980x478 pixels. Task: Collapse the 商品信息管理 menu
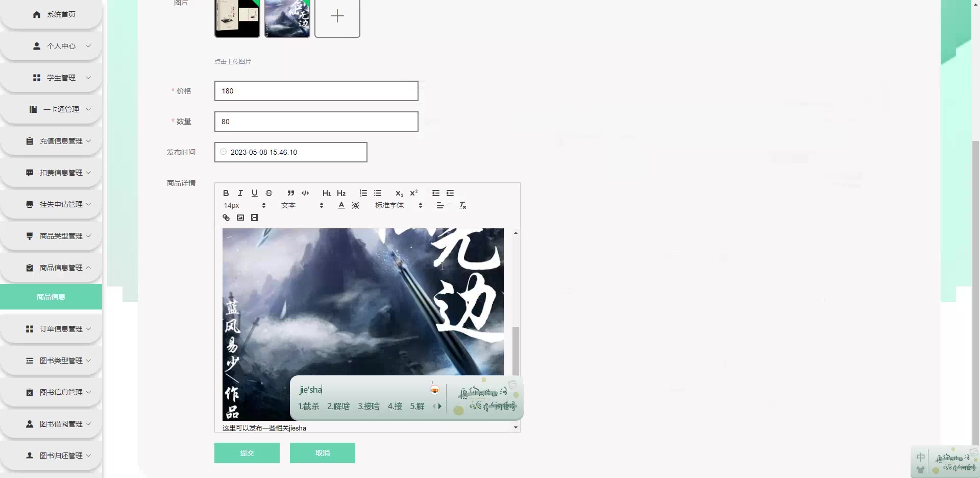point(51,268)
